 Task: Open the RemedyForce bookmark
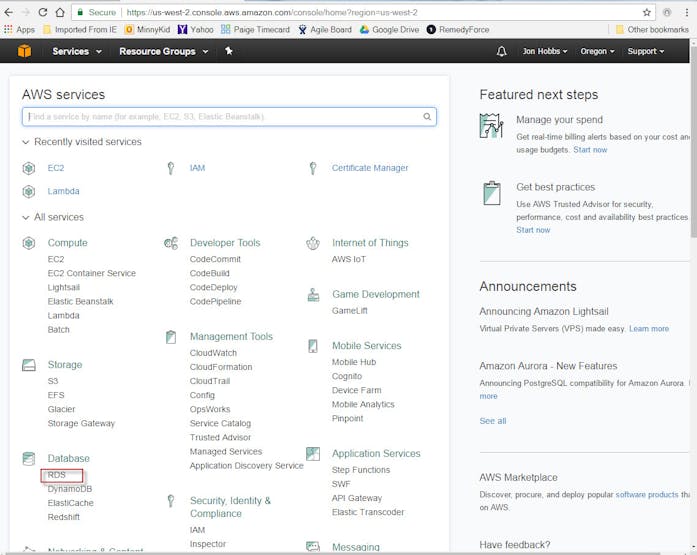point(458,30)
